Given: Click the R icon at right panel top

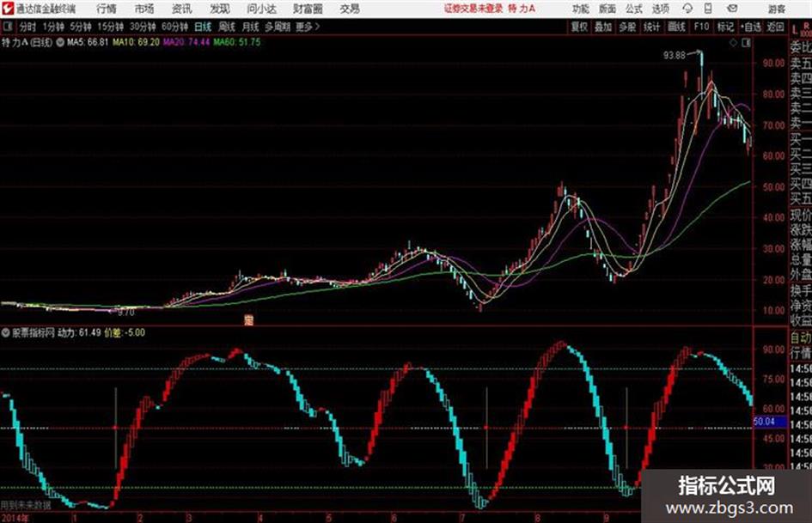Looking at the screenshot, I should click(x=806, y=26).
